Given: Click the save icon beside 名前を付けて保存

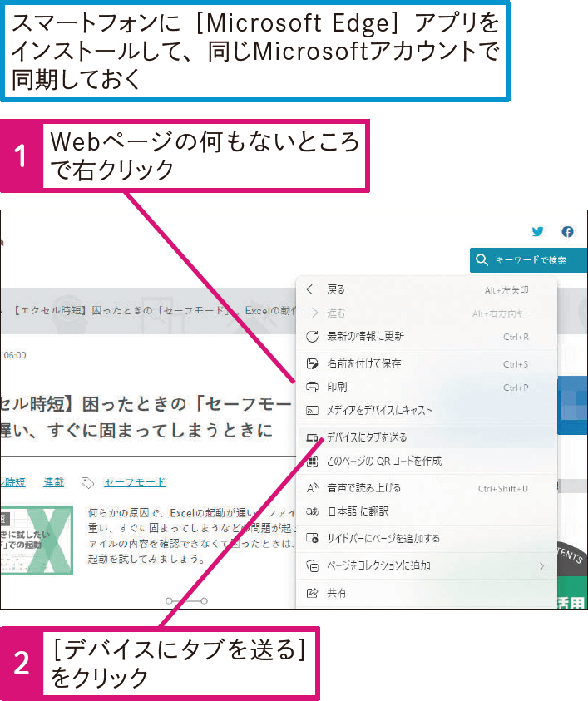Looking at the screenshot, I should point(312,363).
